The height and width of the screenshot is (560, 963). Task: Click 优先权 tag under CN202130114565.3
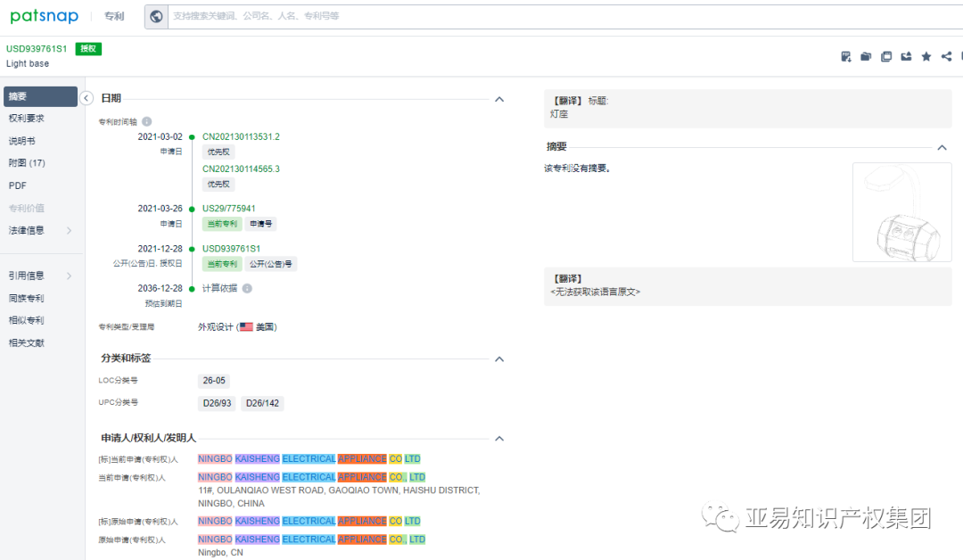pyautogui.click(x=218, y=185)
